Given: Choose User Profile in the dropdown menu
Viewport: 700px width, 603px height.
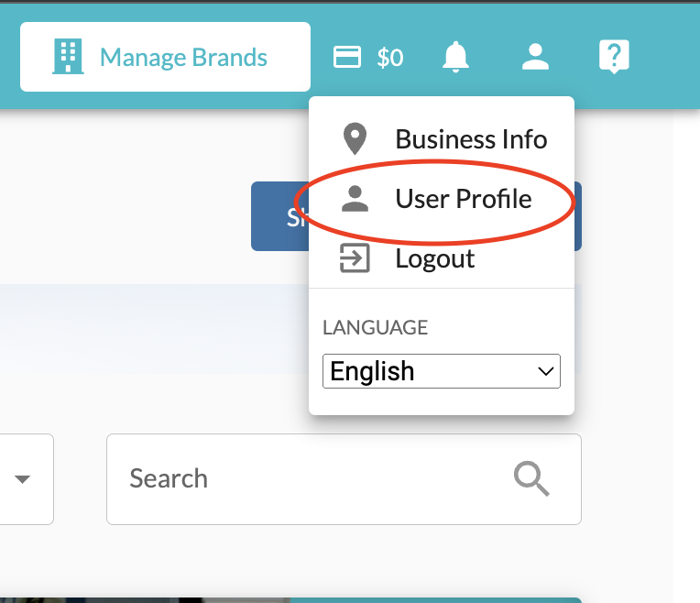Looking at the screenshot, I should [463, 199].
